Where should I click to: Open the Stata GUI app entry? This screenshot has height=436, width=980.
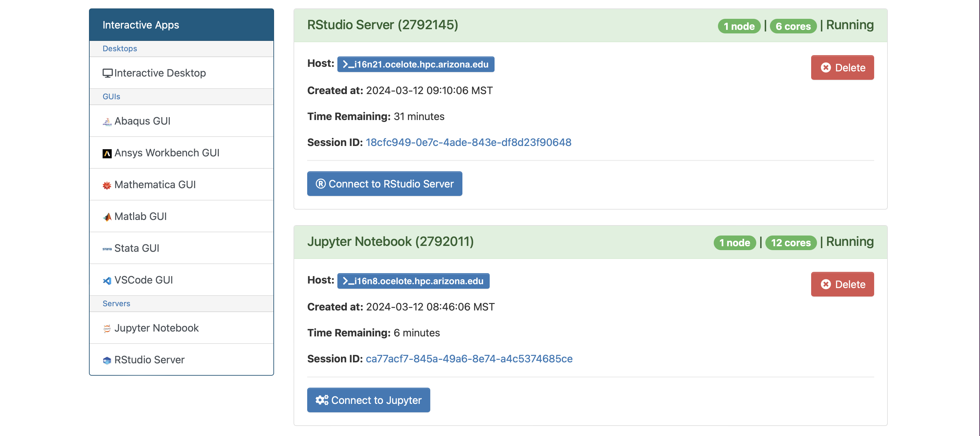click(137, 248)
